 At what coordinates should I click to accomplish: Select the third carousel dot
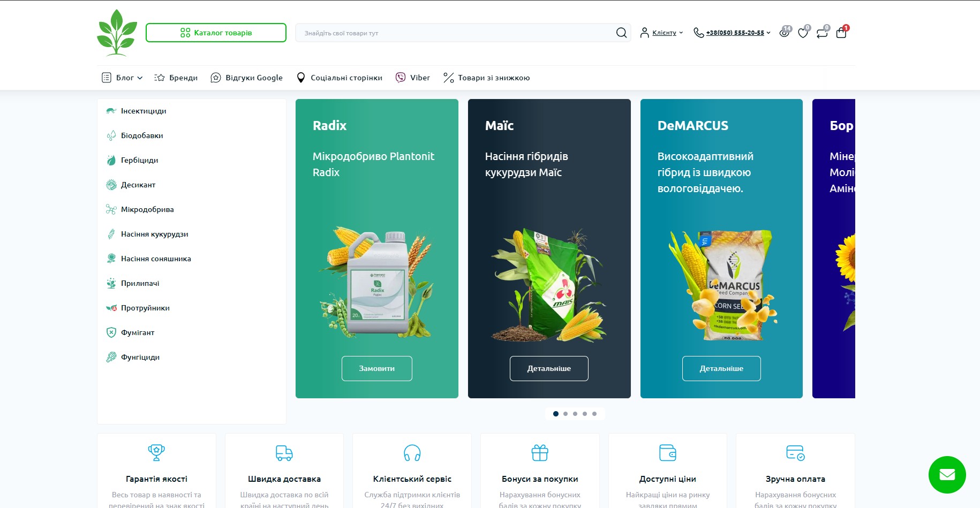tap(575, 414)
